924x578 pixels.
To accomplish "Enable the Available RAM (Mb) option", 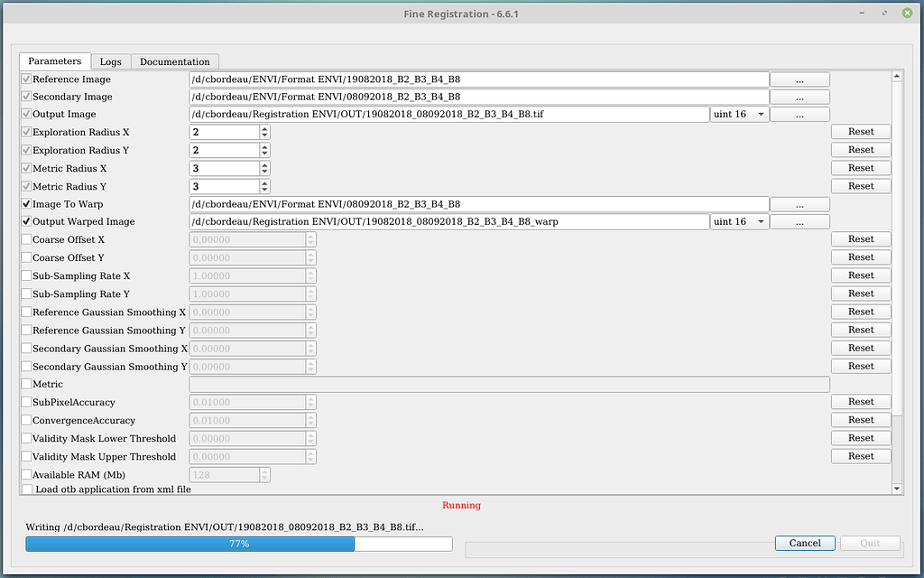I will tap(27, 474).
